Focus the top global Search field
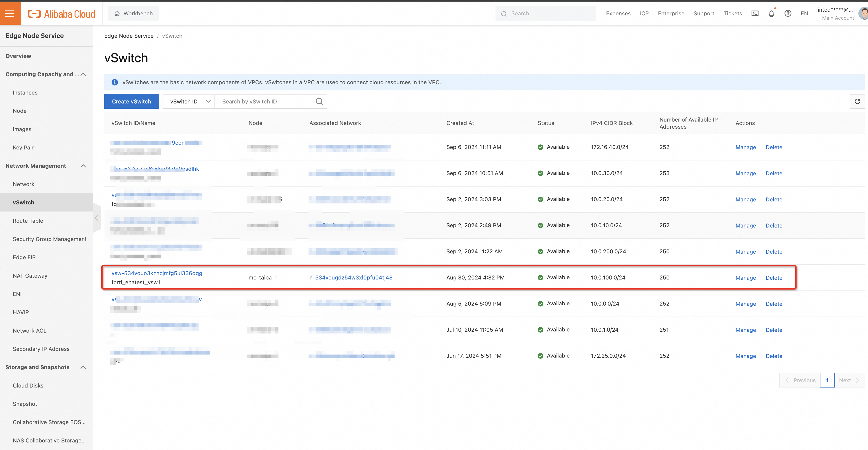 (x=546, y=14)
